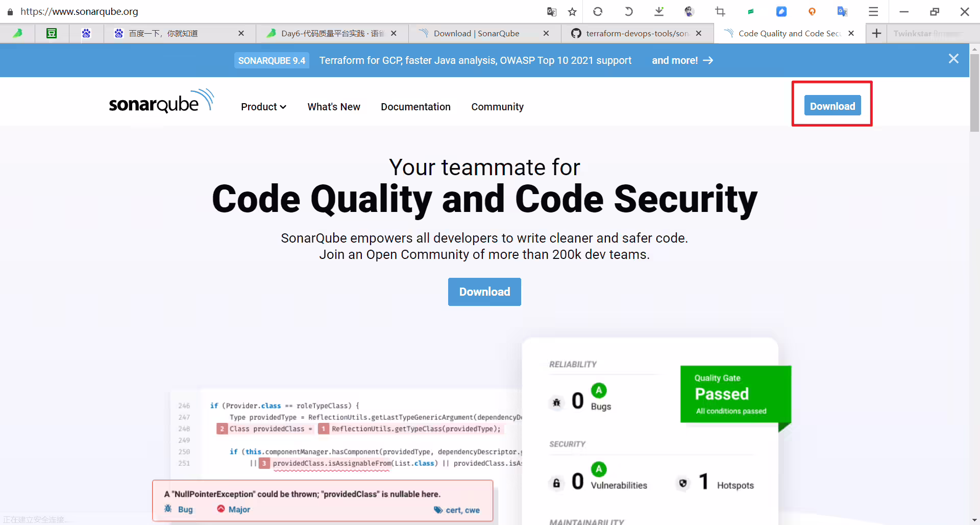
Task: Open the page translate icon beside the bookmark star
Action: (x=551, y=11)
